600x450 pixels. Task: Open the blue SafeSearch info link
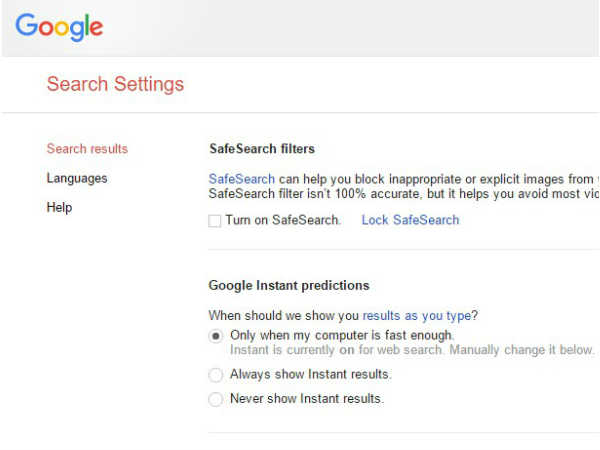241,178
